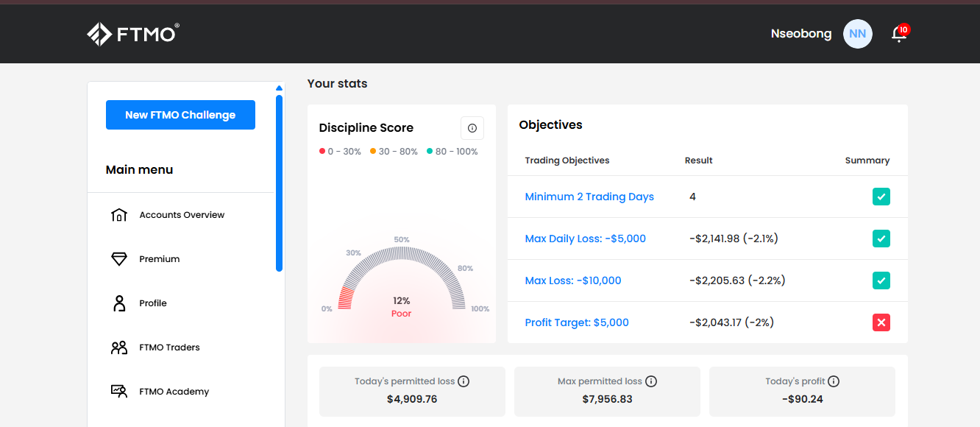Click green checkmark for Minimum Trading Days
Screen dimensions: 980x427
coord(881,197)
